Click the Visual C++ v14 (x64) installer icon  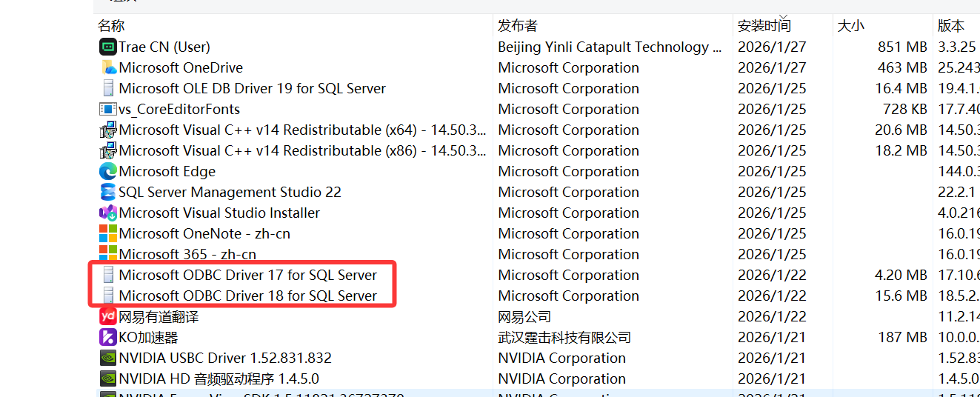[108, 130]
